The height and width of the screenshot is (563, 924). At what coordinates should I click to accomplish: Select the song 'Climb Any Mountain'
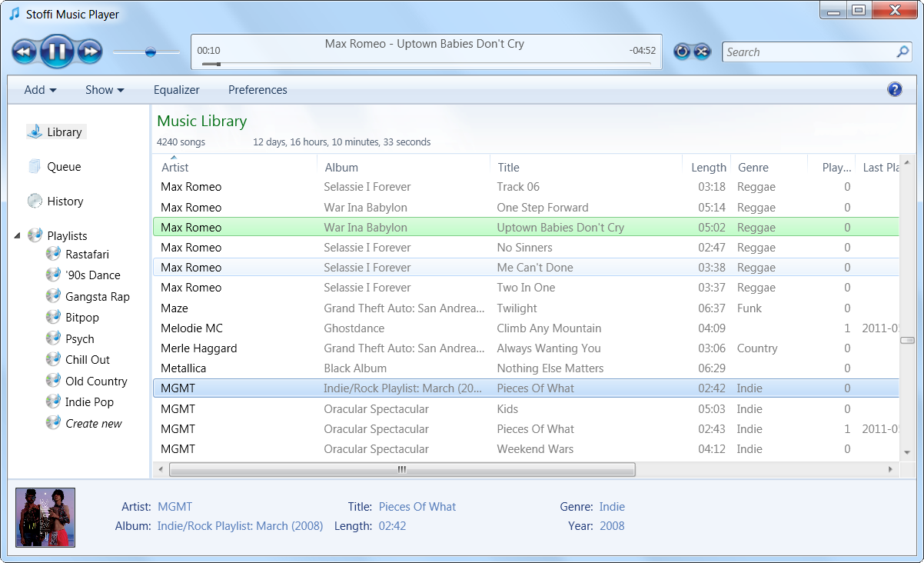tap(526, 328)
